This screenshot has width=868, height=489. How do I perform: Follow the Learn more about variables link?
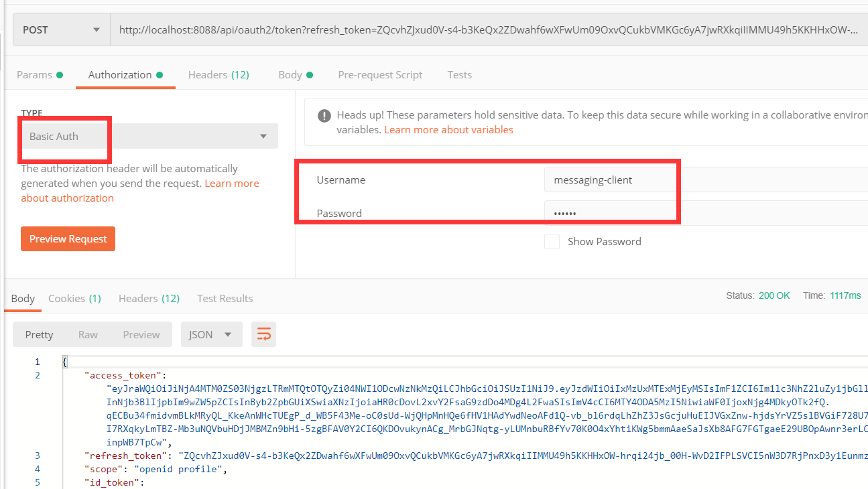pyautogui.click(x=448, y=130)
